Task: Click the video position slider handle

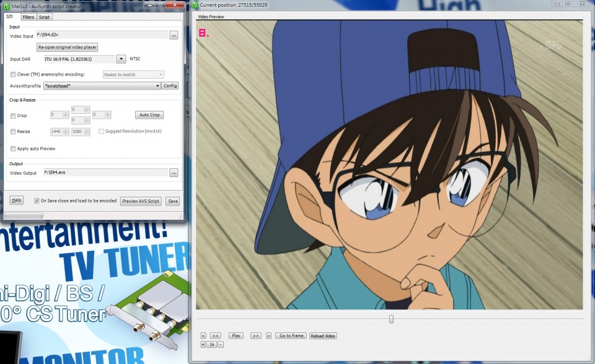Action: click(x=391, y=319)
